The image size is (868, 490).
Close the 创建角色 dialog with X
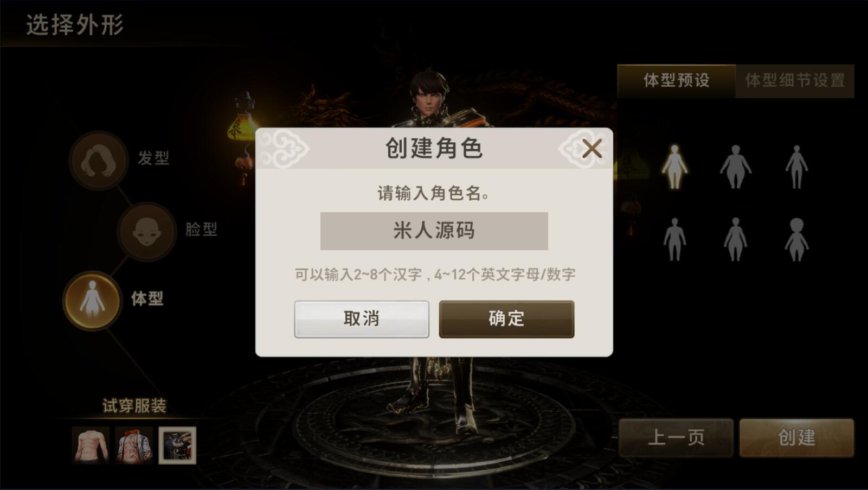click(x=591, y=148)
